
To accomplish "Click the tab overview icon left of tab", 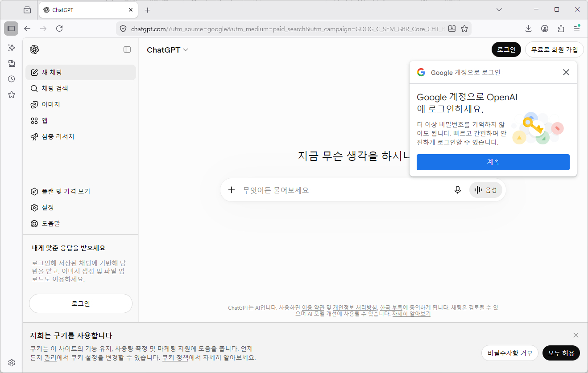I will click(x=28, y=10).
